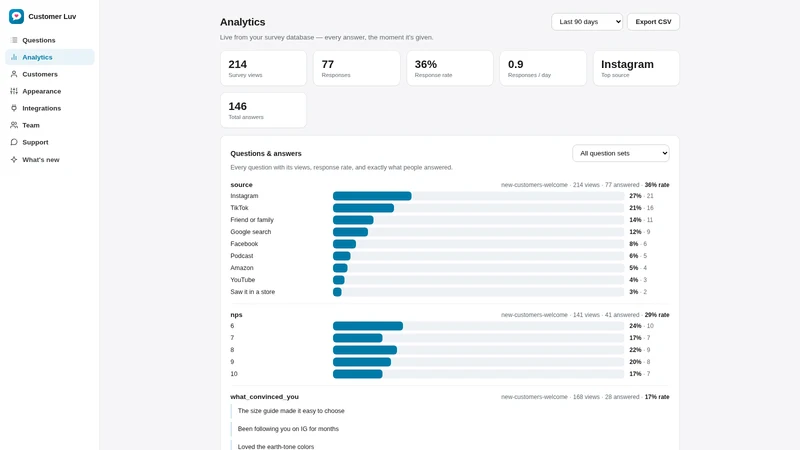Click the Facebook source progress bar
The height and width of the screenshot is (450, 800).
pos(478,244)
